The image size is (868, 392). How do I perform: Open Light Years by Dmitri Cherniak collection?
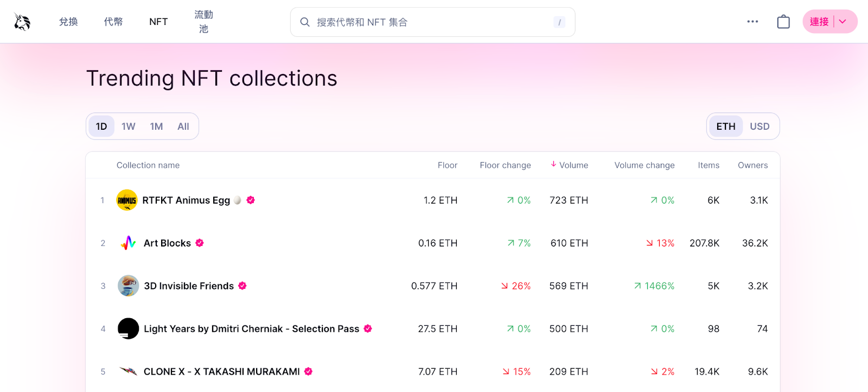pyautogui.click(x=251, y=329)
